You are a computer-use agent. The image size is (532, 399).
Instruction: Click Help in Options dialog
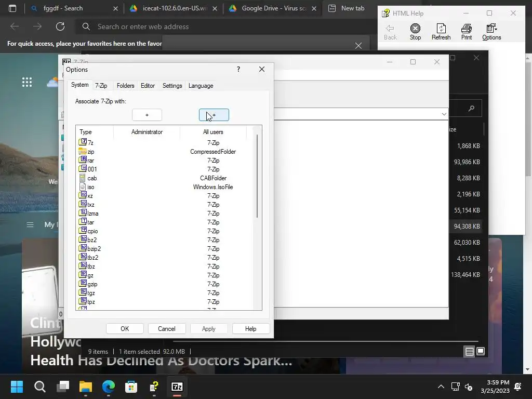pyautogui.click(x=251, y=329)
